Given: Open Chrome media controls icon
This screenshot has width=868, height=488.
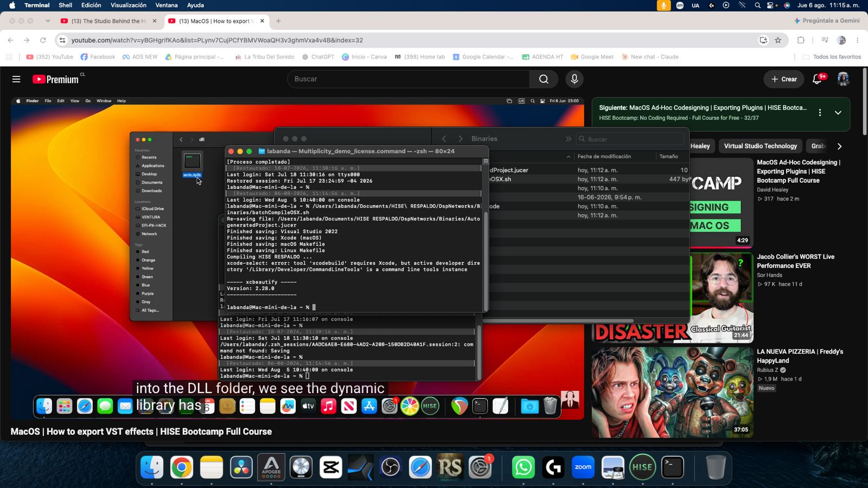Looking at the screenshot, I should pos(825,40).
